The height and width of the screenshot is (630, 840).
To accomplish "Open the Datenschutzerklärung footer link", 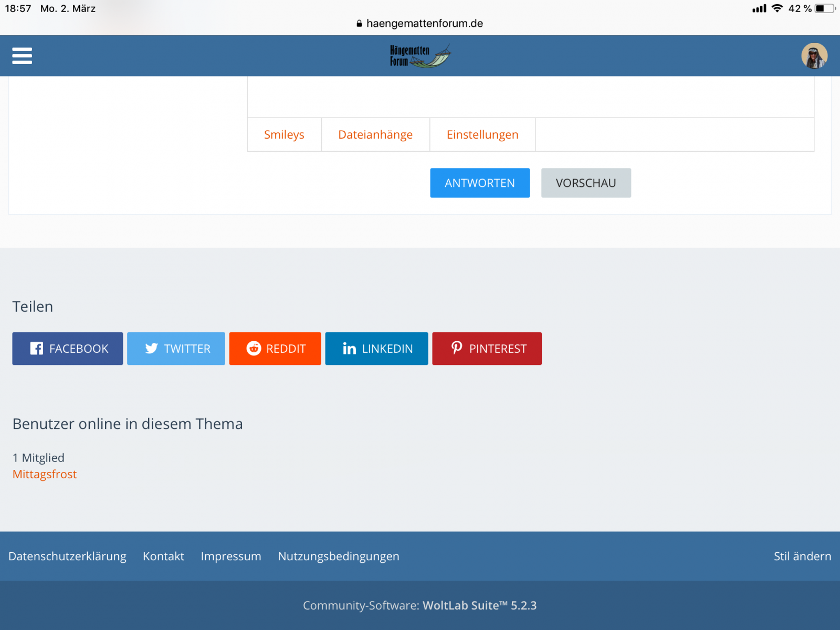I will click(67, 556).
